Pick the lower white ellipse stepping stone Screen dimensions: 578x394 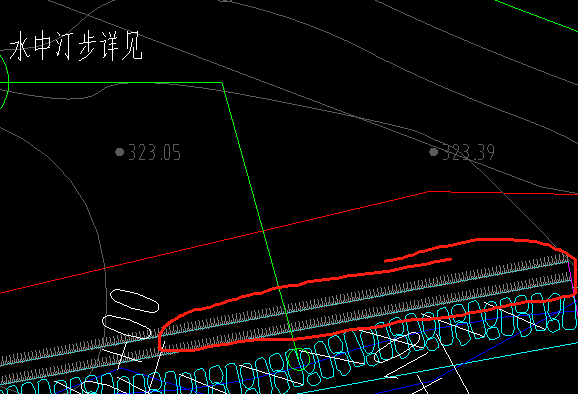click(127, 327)
